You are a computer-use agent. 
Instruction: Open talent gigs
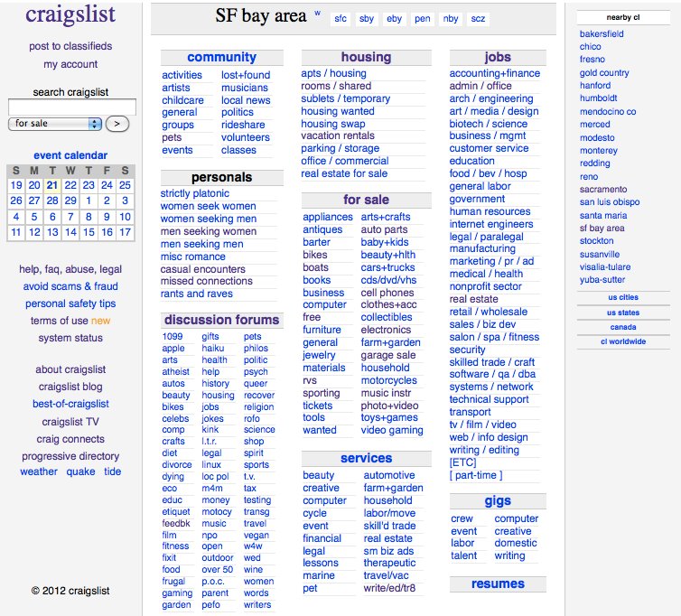(464, 555)
